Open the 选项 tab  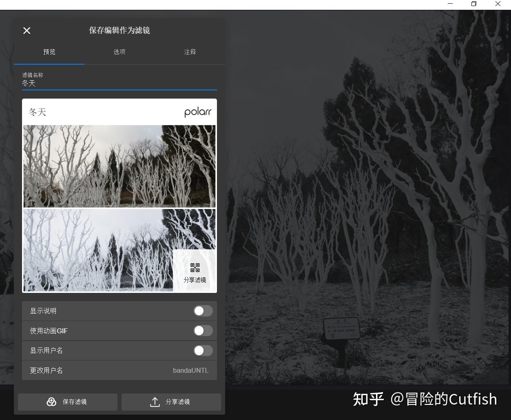click(x=119, y=52)
